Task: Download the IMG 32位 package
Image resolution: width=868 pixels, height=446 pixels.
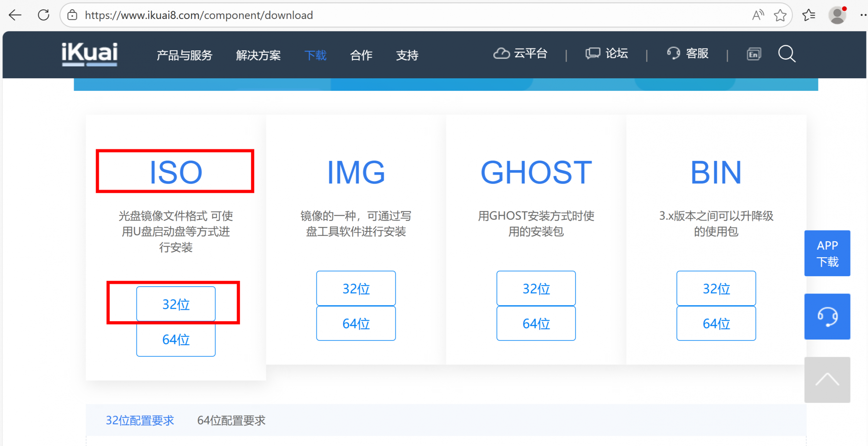Action: (356, 288)
